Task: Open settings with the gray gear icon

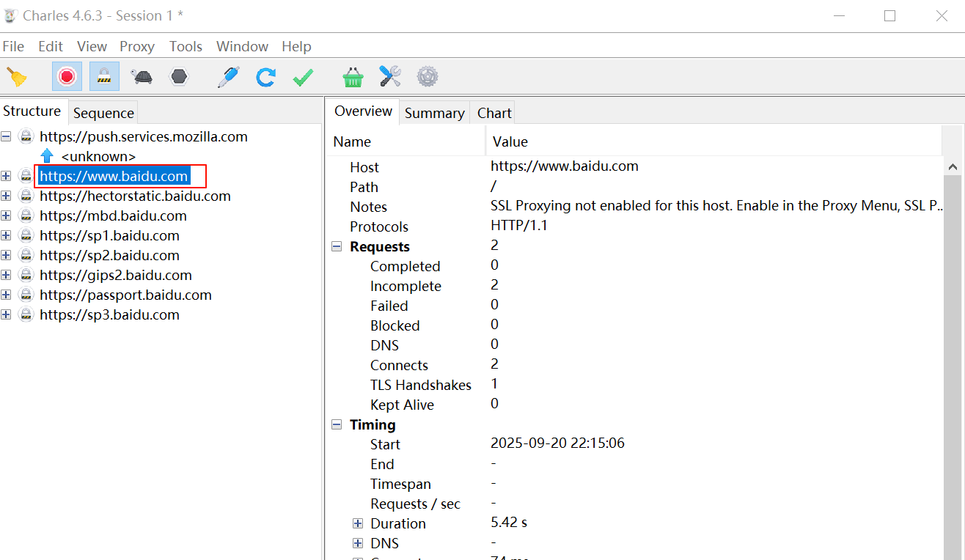Action: coord(428,77)
